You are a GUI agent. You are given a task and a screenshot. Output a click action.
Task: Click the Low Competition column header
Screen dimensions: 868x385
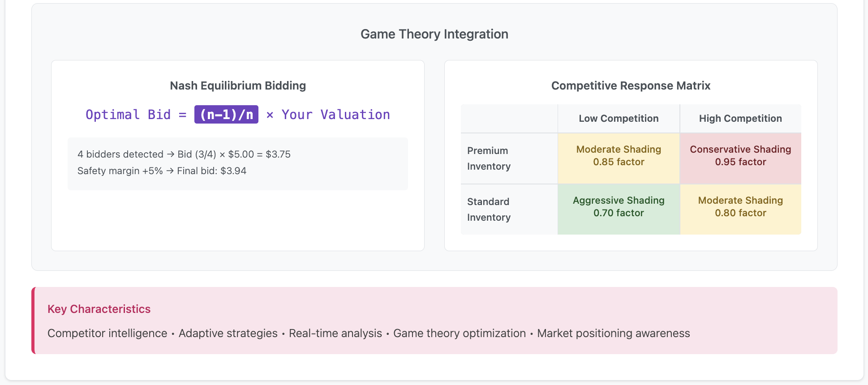coord(619,119)
